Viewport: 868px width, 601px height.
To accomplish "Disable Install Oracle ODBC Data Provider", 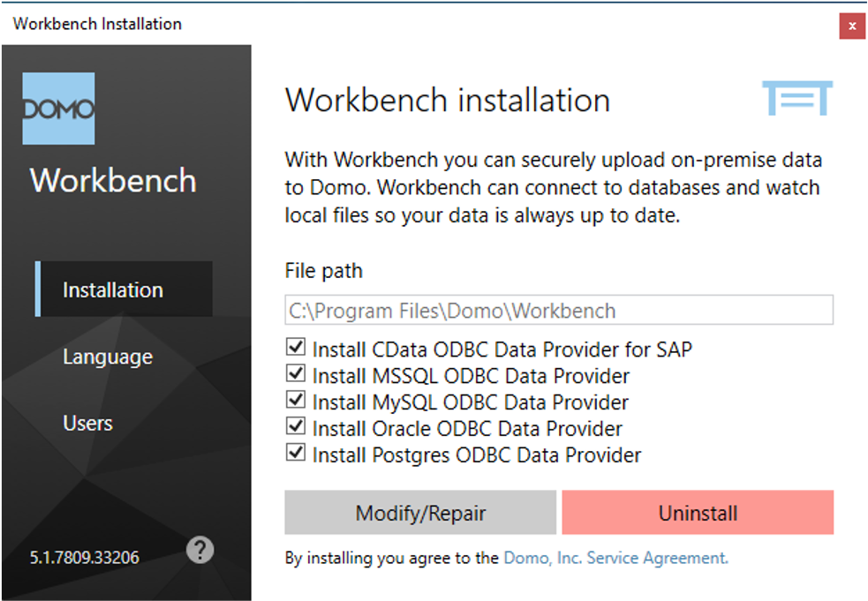I will point(295,426).
